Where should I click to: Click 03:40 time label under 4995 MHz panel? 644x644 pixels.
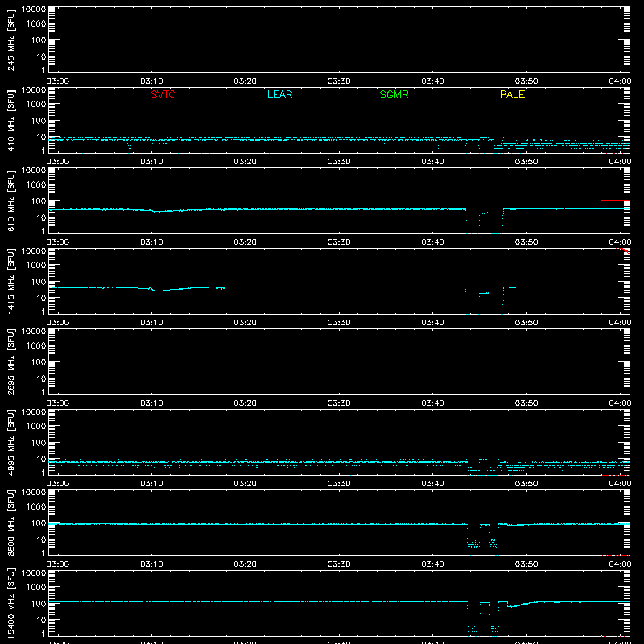click(432, 484)
